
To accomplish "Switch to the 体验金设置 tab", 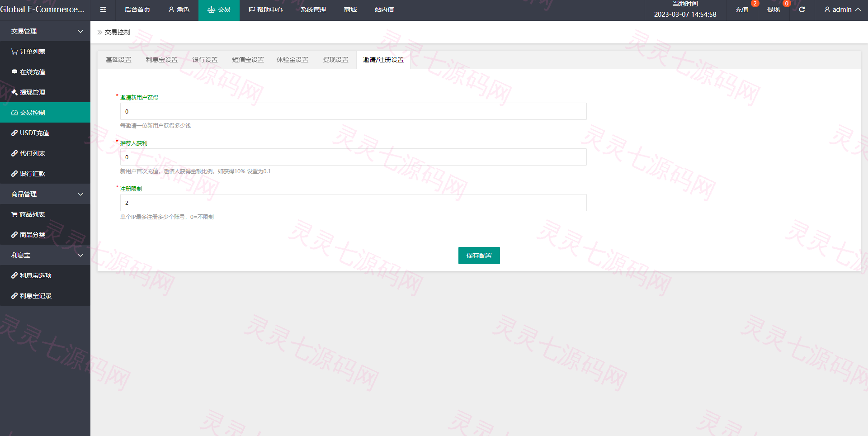I will coord(292,60).
